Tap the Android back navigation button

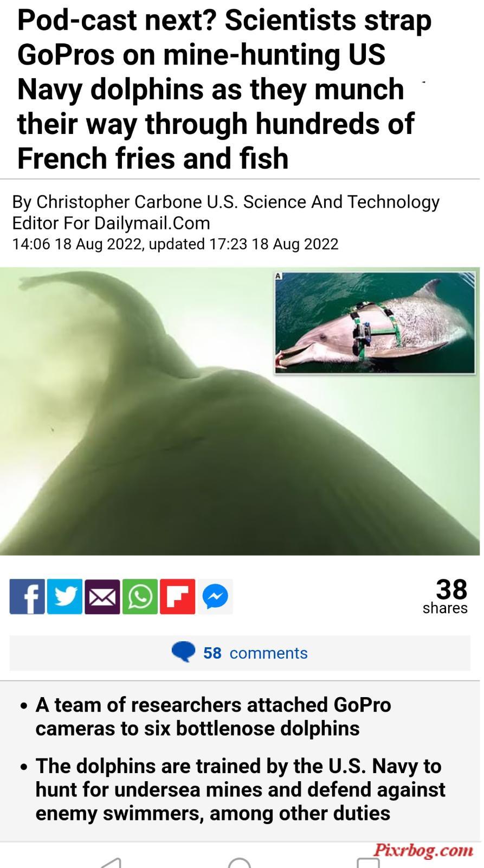pyautogui.click(x=111, y=863)
